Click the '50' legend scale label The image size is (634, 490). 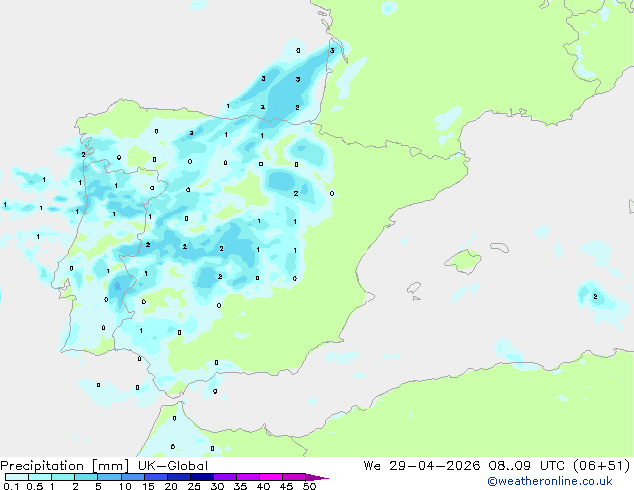point(309,486)
